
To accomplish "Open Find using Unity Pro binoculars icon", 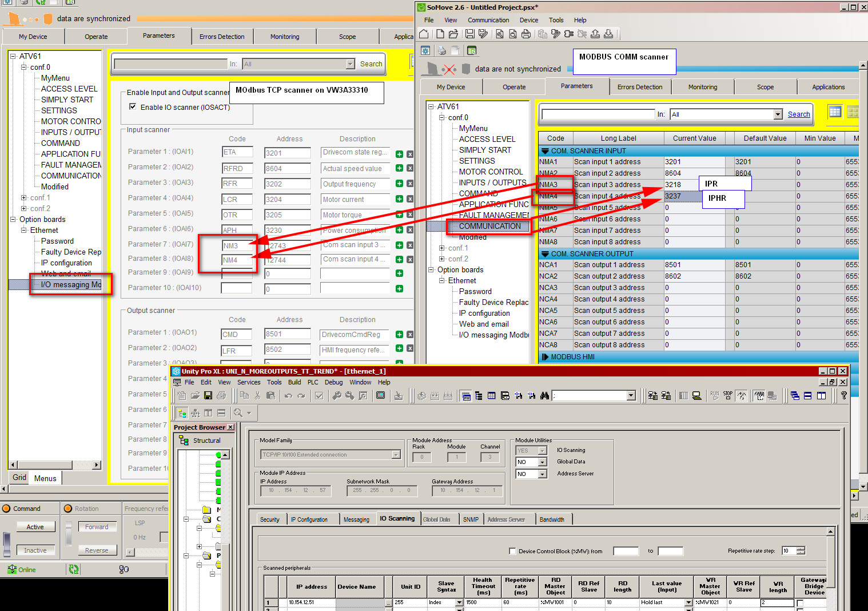I will tap(545, 395).
